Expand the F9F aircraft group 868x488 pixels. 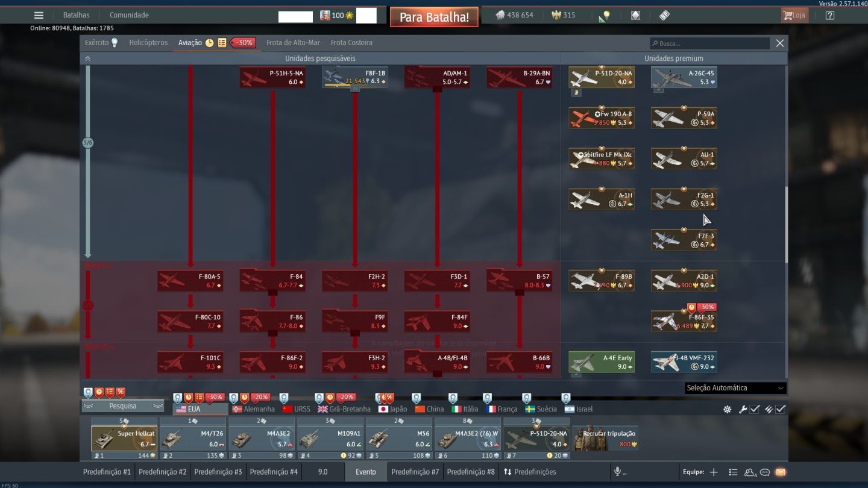click(x=354, y=321)
